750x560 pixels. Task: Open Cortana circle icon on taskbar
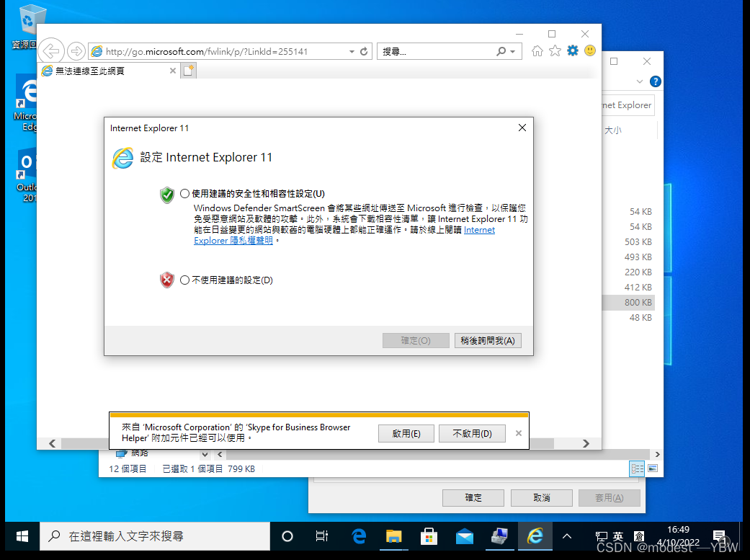[287, 536]
